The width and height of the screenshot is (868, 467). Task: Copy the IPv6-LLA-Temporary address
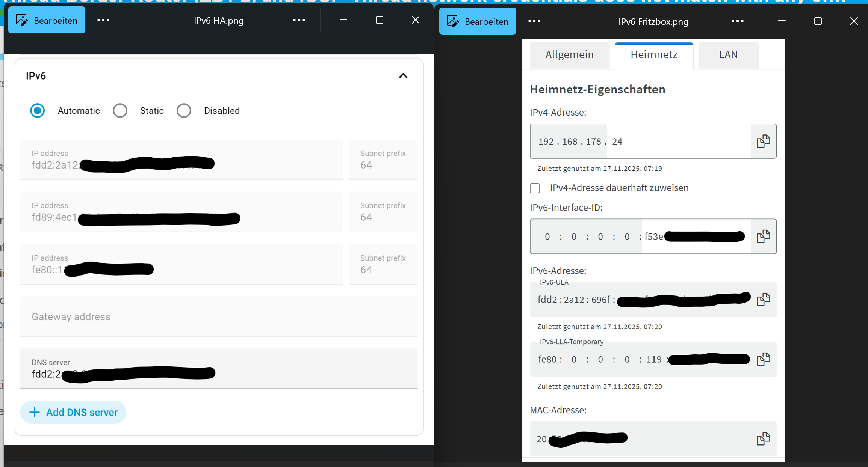pos(763,359)
